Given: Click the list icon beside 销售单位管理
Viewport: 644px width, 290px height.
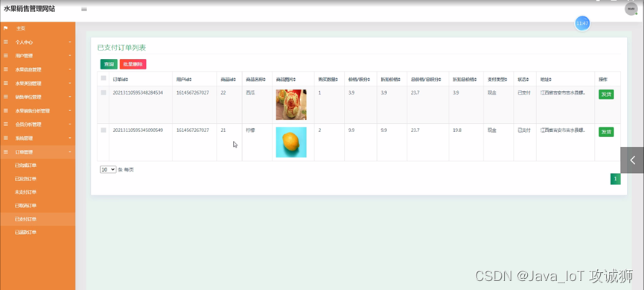Looking at the screenshot, I should (5, 97).
